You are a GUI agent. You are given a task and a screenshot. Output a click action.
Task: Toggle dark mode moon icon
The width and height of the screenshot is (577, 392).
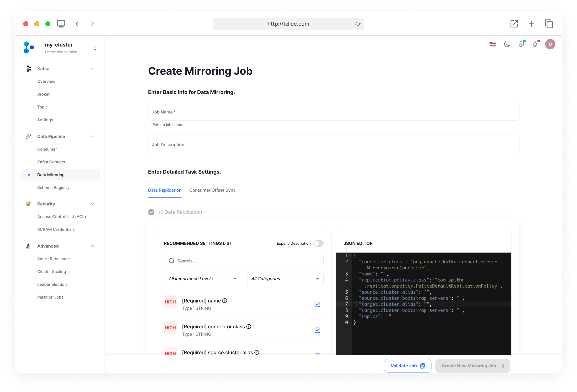pos(507,44)
